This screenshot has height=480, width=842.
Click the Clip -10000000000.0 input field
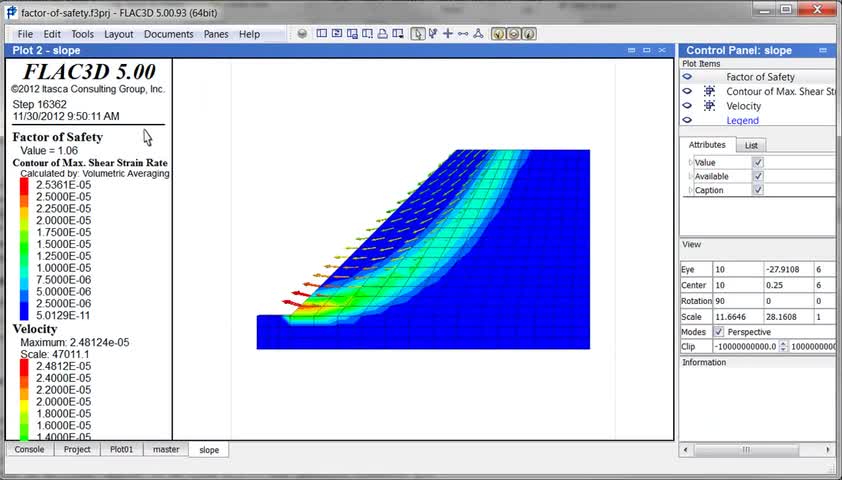pos(746,347)
